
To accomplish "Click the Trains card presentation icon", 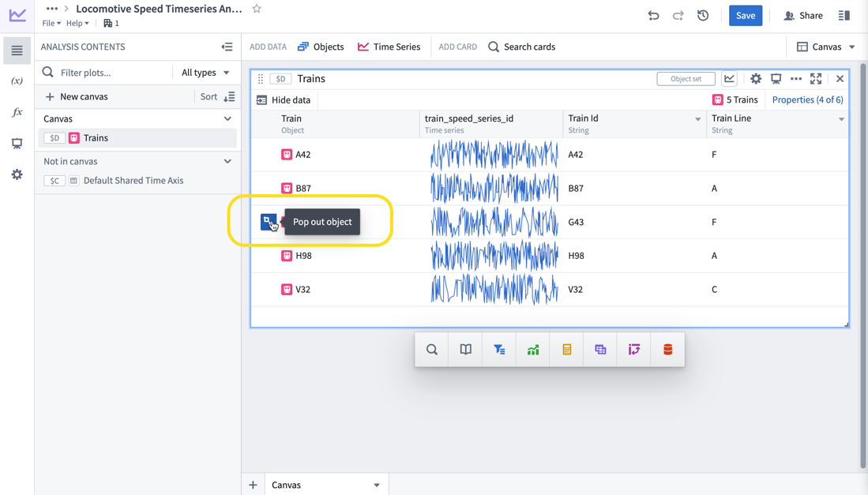I will click(776, 78).
